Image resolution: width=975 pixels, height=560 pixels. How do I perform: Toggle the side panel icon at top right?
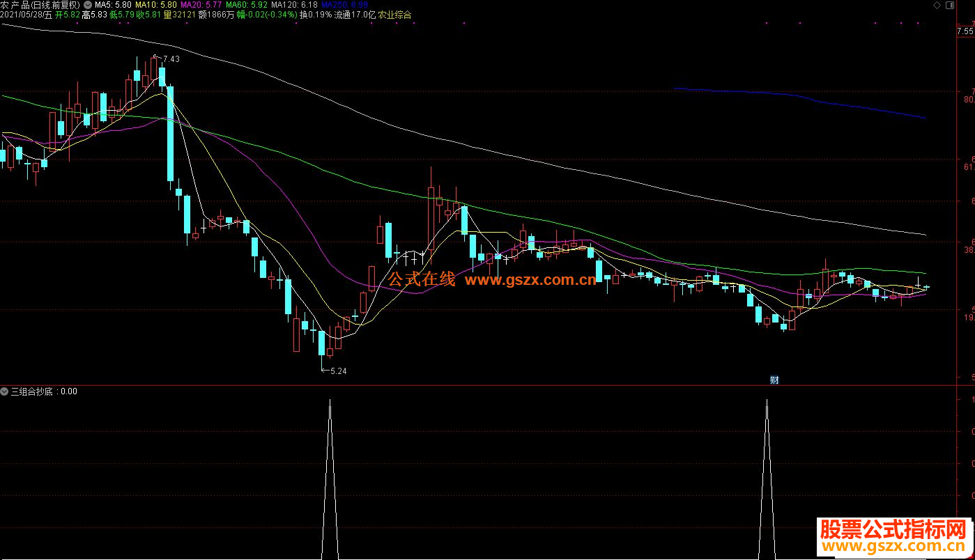949,4
